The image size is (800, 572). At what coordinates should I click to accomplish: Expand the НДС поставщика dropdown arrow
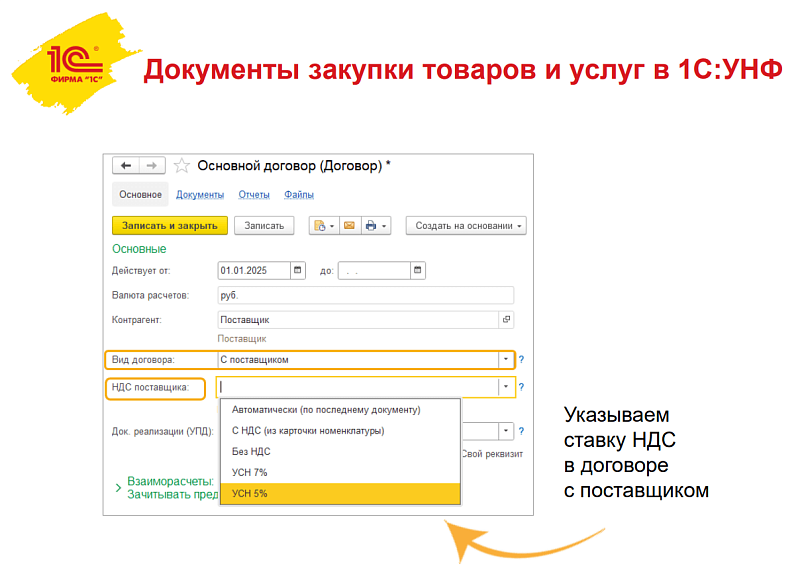tap(506, 387)
